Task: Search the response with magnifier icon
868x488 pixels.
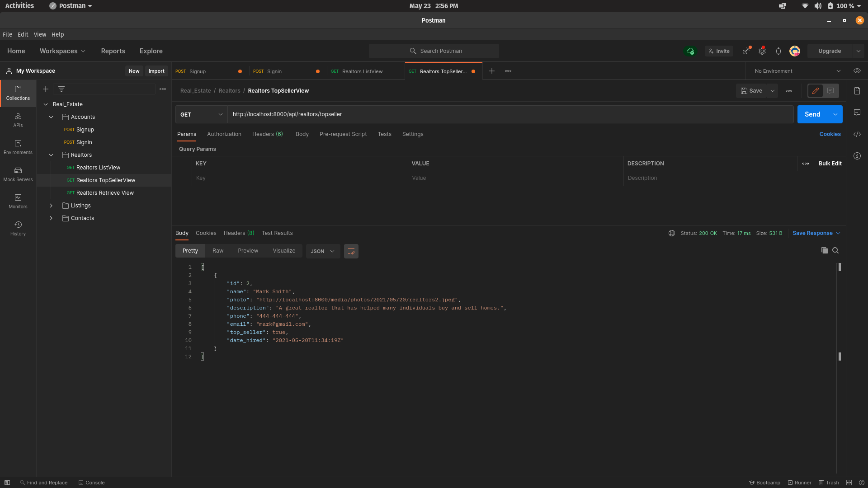Action: click(x=835, y=250)
